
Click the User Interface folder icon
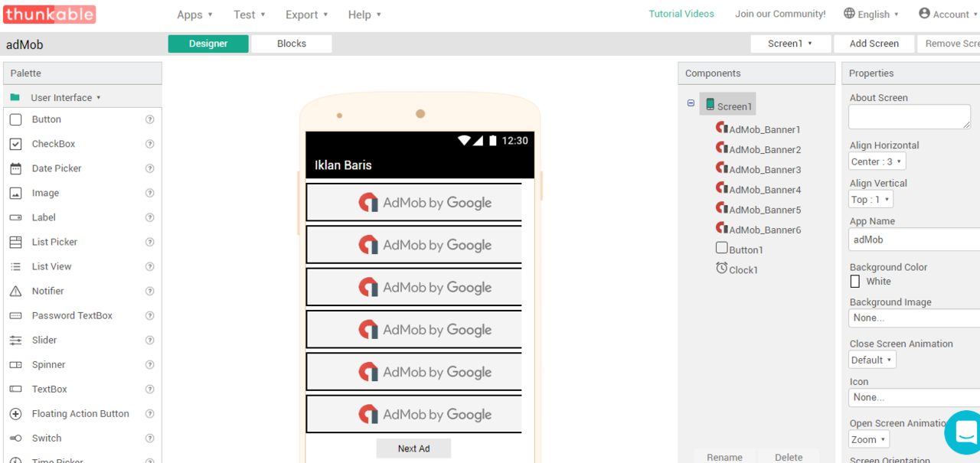15,97
